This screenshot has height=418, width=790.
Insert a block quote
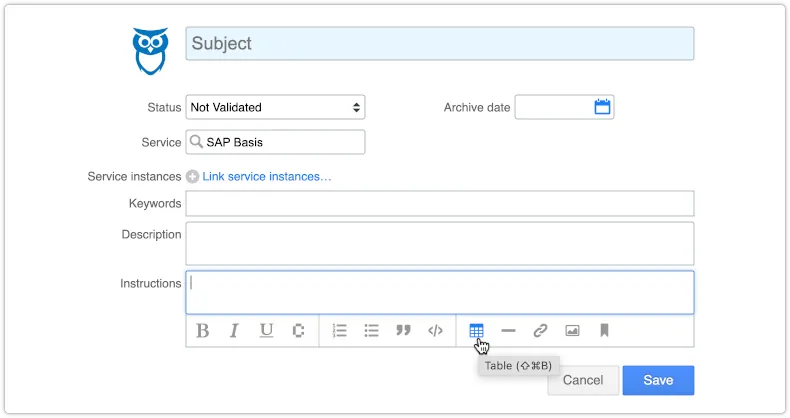click(403, 330)
